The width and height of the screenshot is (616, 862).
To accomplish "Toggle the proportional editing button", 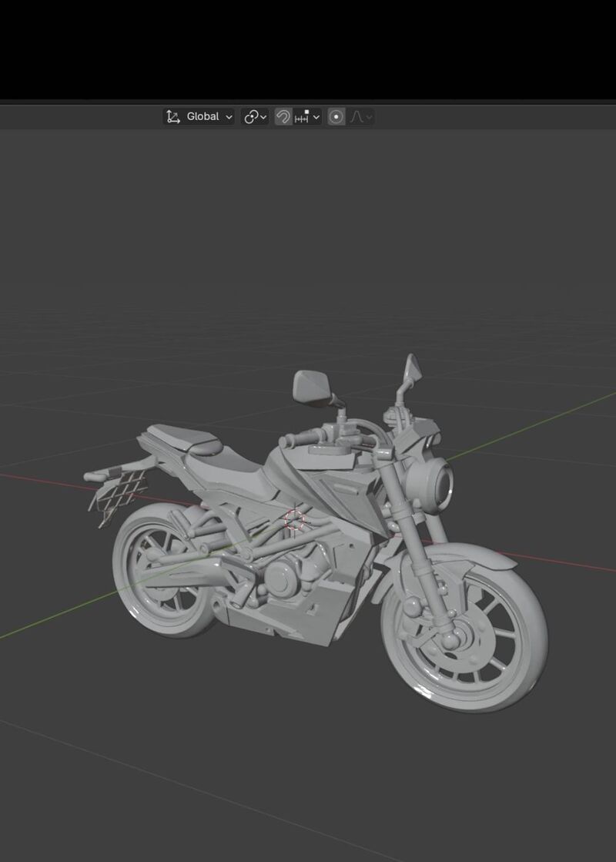I will coord(336,116).
